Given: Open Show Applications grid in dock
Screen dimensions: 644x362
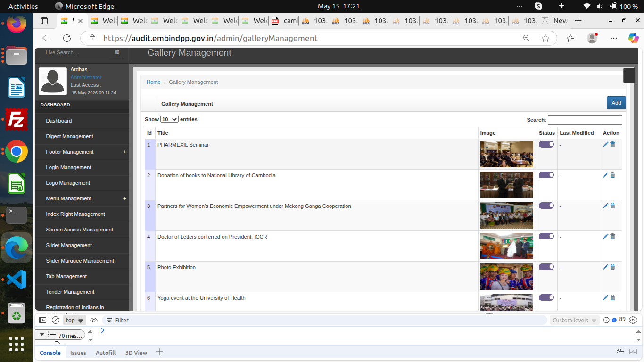Looking at the screenshot, I should point(17,344).
